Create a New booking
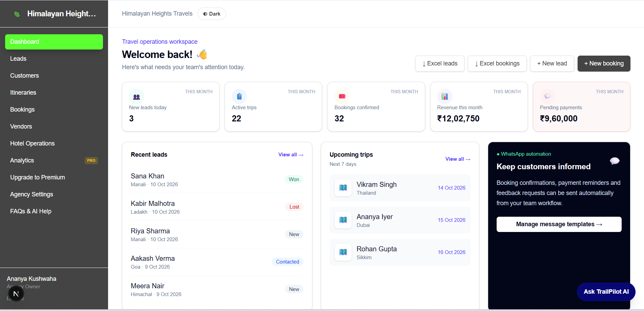 604,63
